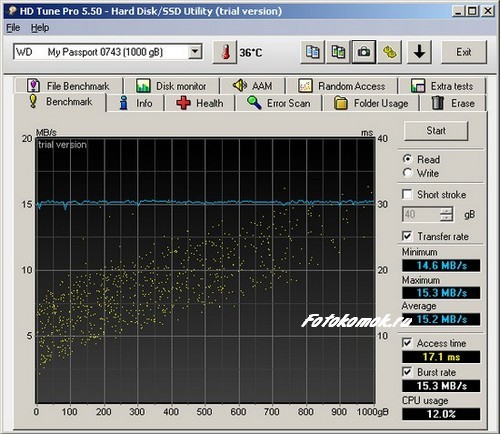500x434 pixels.
Task: Click the Maximum 15.3 MB/s value
Action: pyautogui.click(x=441, y=293)
